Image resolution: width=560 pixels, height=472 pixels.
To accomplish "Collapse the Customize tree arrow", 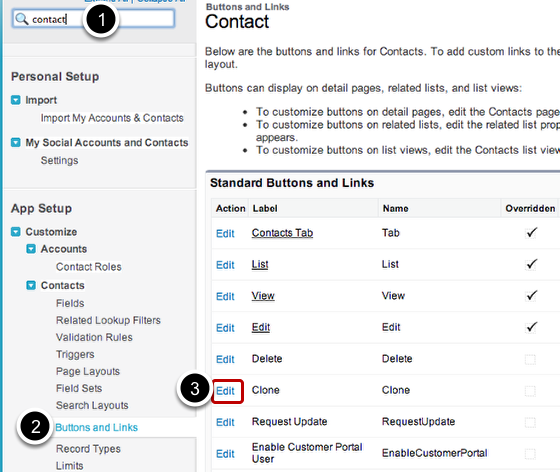I will pos(16,232).
